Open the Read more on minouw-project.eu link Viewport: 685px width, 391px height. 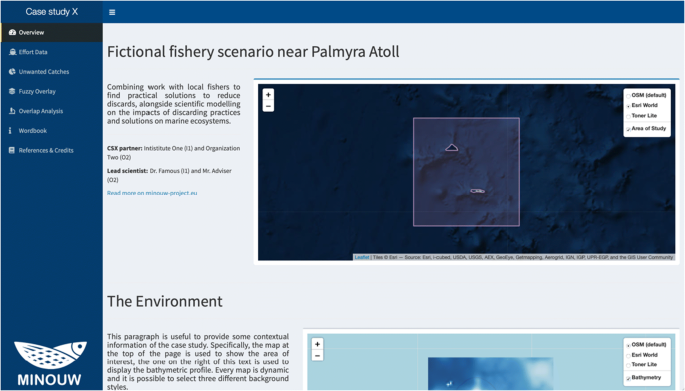152,193
